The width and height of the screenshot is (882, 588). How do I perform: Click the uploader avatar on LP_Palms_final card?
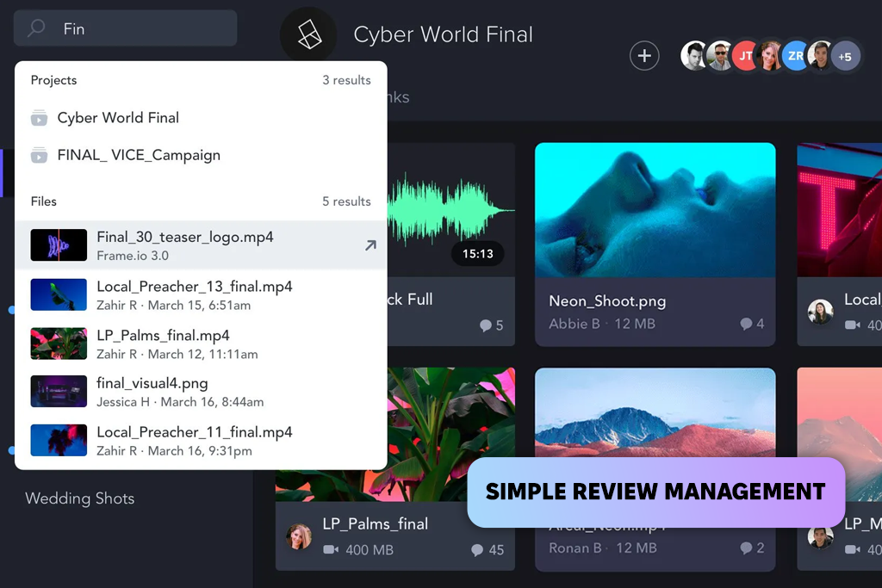299,536
